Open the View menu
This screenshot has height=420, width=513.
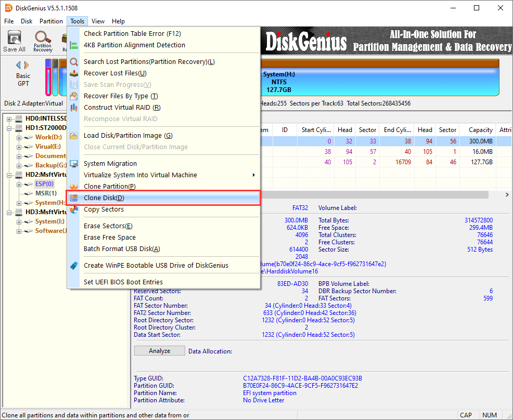[98, 21]
